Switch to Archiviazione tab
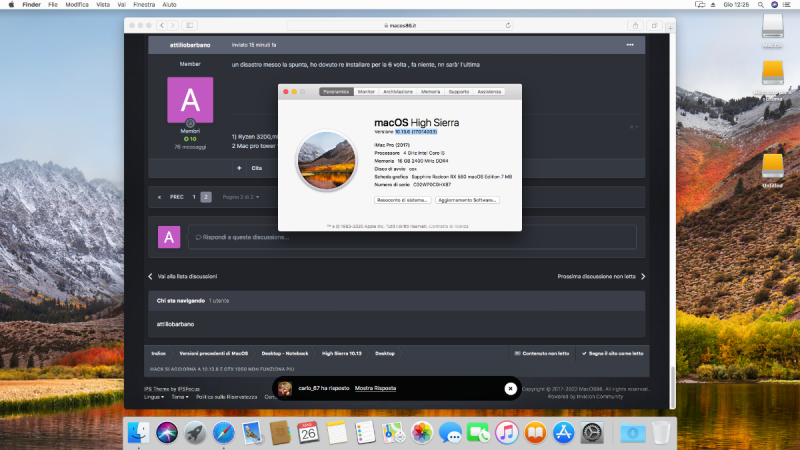The width and height of the screenshot is (800, 450). [x=398, y=92]
